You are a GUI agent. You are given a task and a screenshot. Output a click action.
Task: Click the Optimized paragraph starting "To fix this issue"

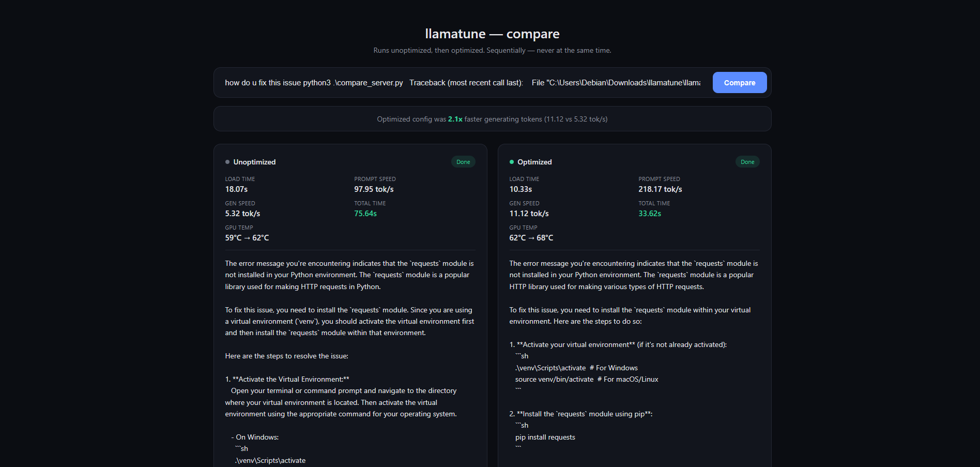tap(630, 315)
